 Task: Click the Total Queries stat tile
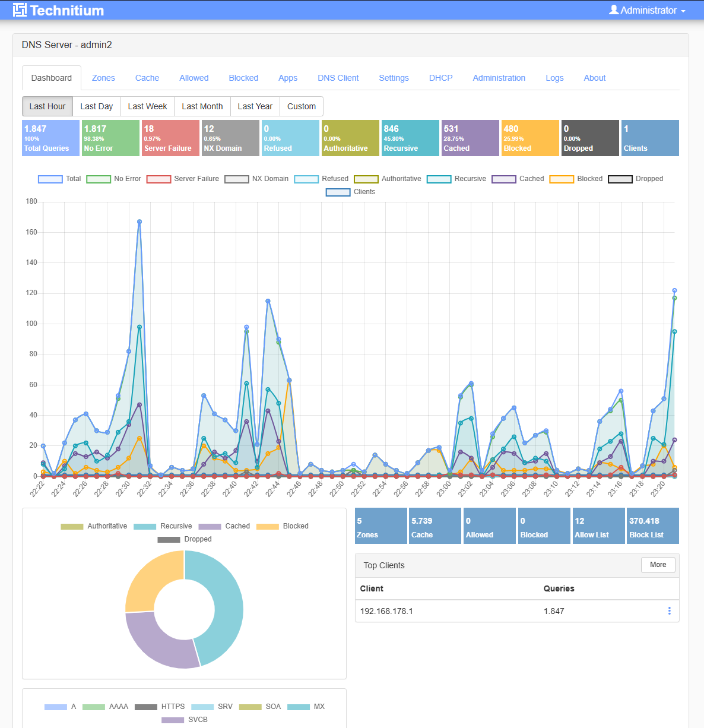[x=50, y=138]
